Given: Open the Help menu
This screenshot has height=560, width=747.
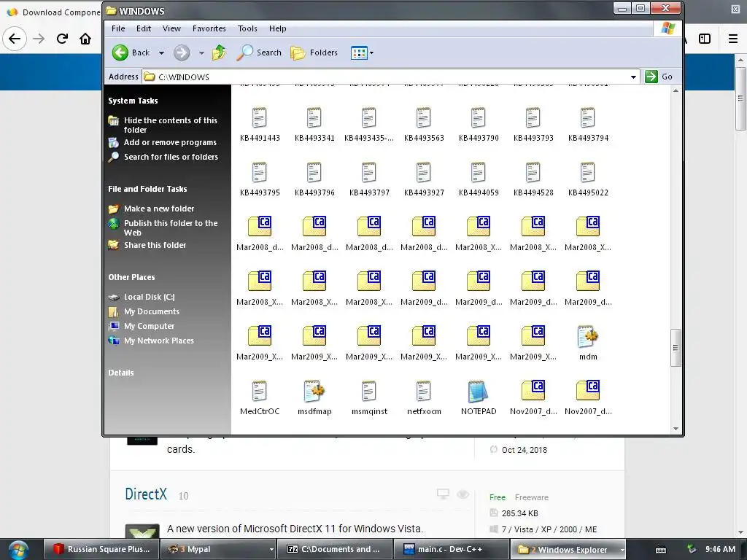Looking at the screenshot, I should (278, 28).
